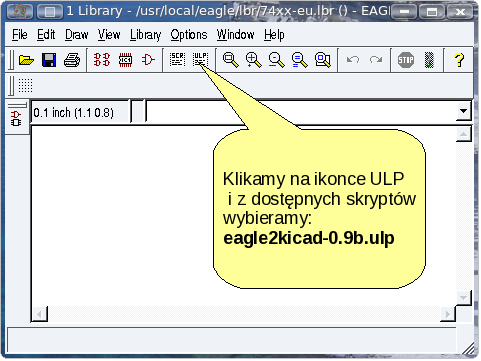This screenshot has height=361, width=481.
Task: Click the horizontal scrollbar left arrow
Action: click(40, 314)
